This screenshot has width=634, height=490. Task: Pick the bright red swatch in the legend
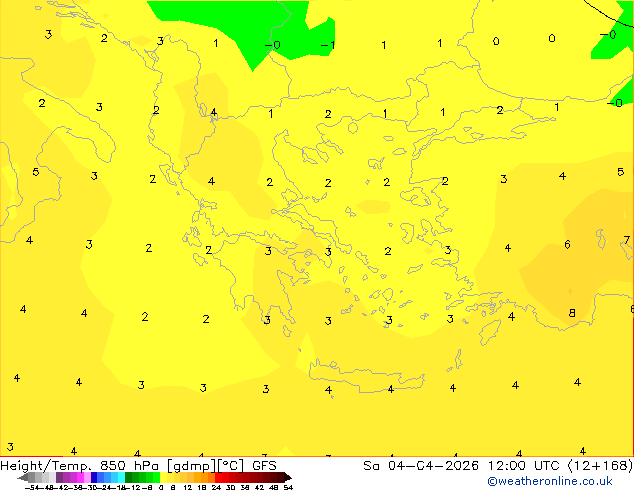coord(218,477)
